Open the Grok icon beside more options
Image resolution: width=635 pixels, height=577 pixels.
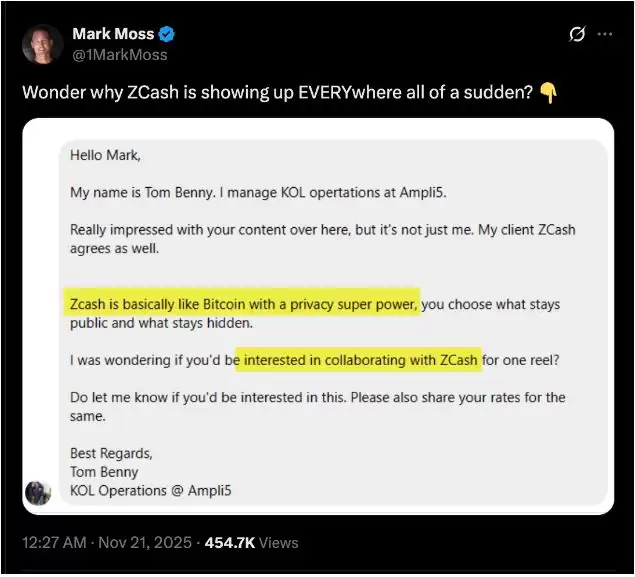click(576, 34)
